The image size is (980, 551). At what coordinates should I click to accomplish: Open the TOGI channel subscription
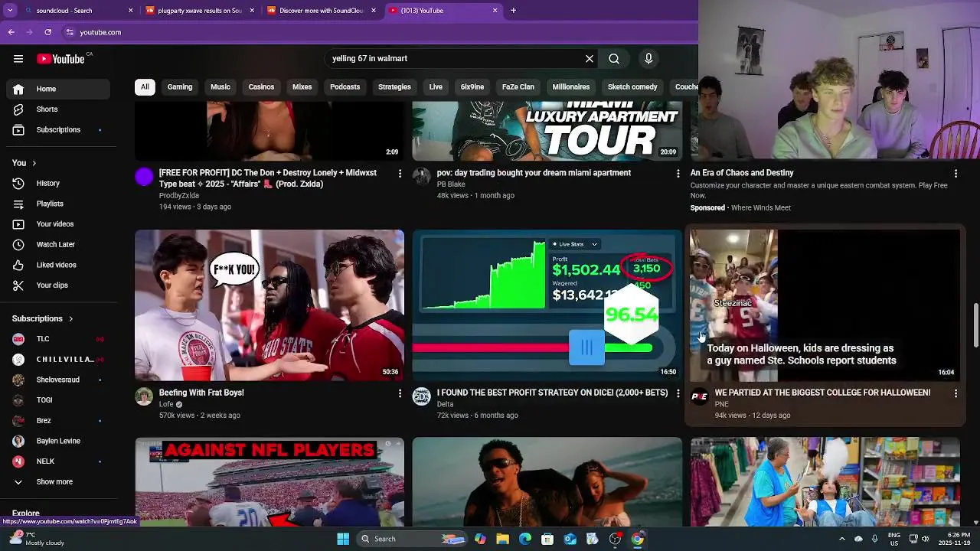[58, 400]
